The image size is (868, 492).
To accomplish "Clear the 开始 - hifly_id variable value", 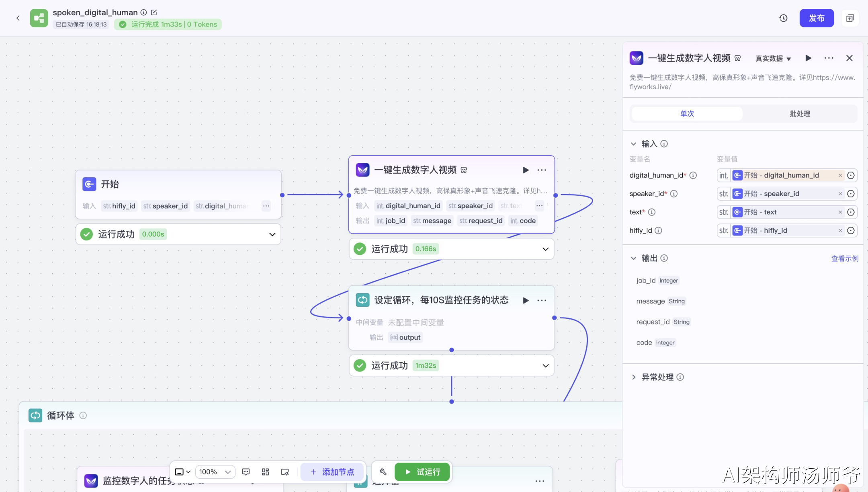I will (x=840, y=231).
